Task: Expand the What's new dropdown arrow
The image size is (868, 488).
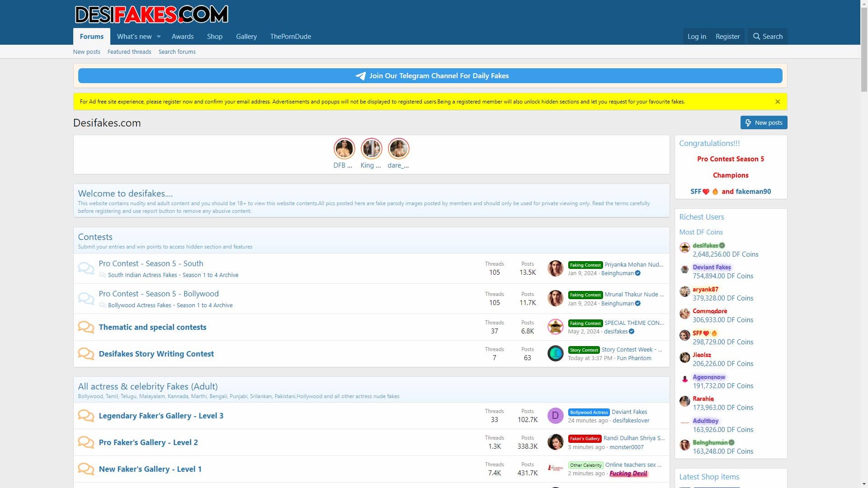Action: 159,37
